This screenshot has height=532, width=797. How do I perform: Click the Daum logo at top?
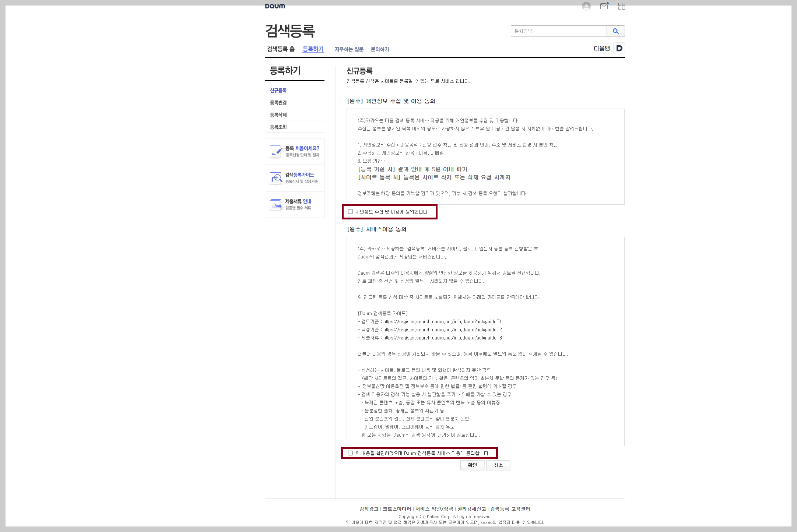(275, 6)
